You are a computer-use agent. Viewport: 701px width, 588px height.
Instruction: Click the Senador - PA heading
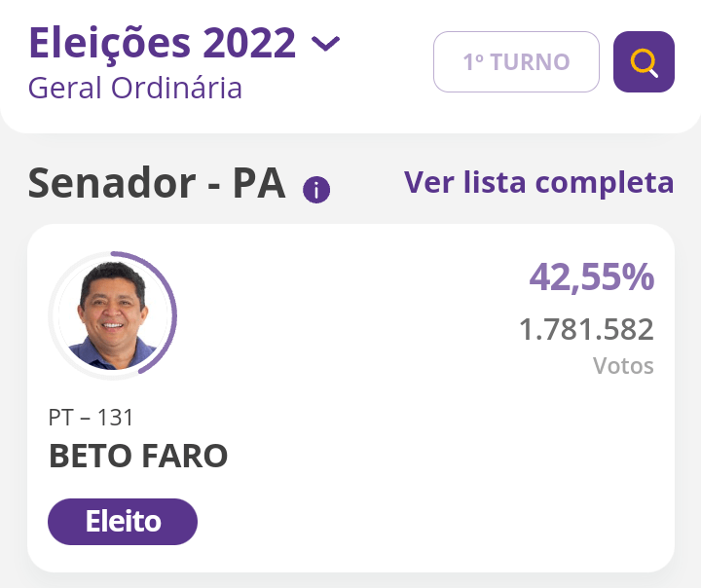pos(157,183)
